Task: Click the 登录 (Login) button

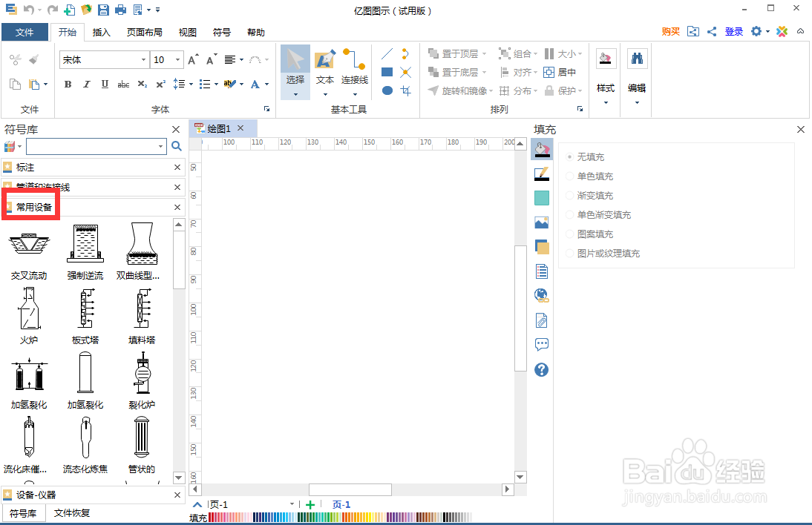Action: tap(733, 32)
